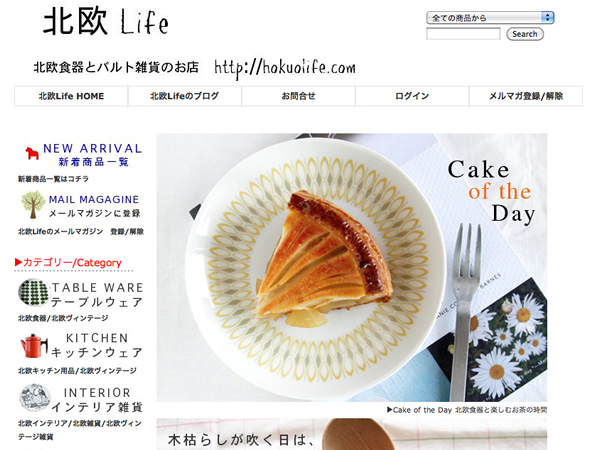Screen dimensions: 600x450
Task: Go to 北欧Life HOME menu item
Action: [x=71, y=96]
